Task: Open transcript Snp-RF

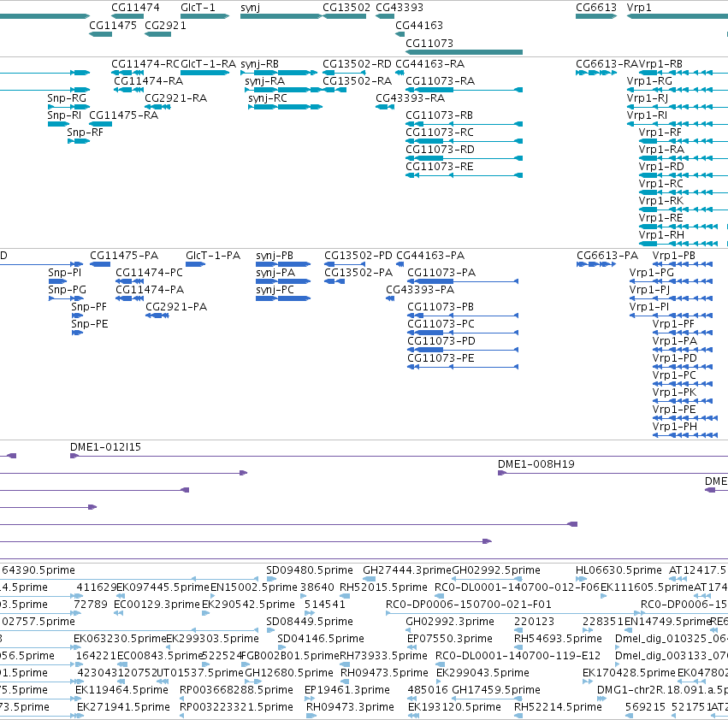Action: click(79, 140)
